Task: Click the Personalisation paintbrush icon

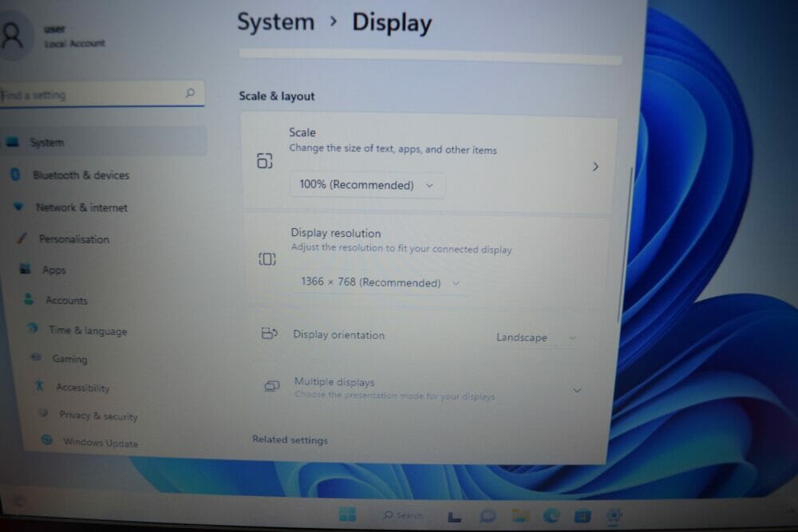Action: [22, 238]
